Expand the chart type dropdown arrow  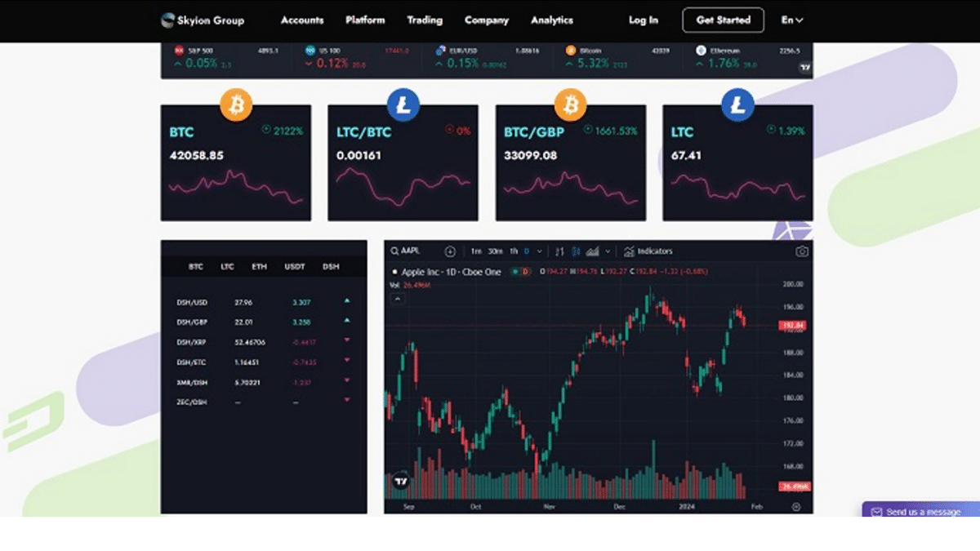[608, 251]
